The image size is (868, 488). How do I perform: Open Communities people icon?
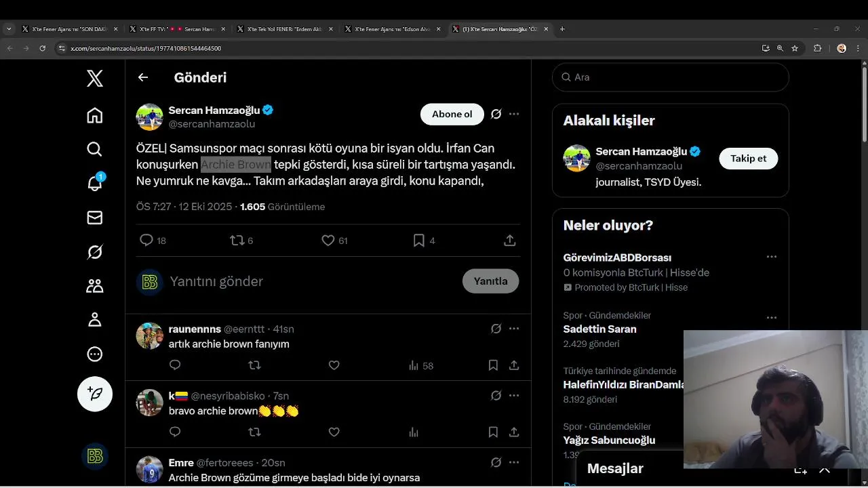click(x=95, y=286)
